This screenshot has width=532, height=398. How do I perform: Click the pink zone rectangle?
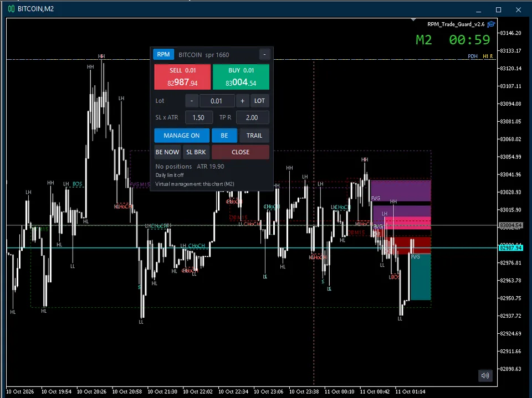tap(407, 223)
